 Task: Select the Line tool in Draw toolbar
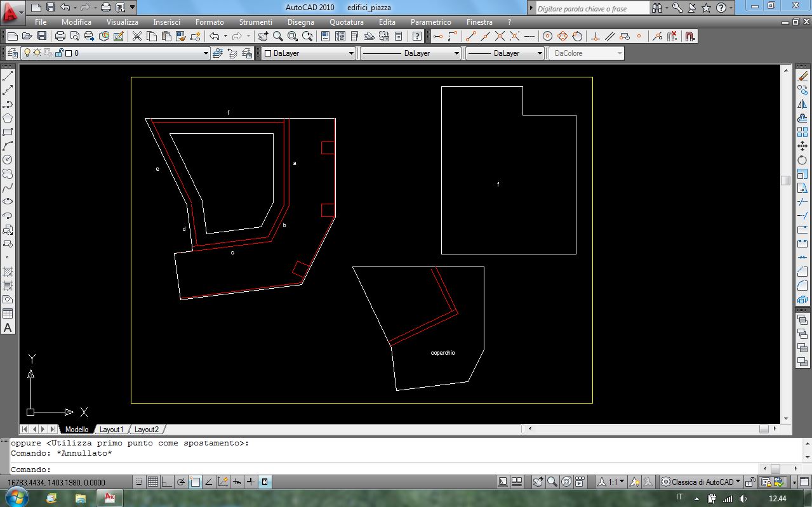click(8, 76)
